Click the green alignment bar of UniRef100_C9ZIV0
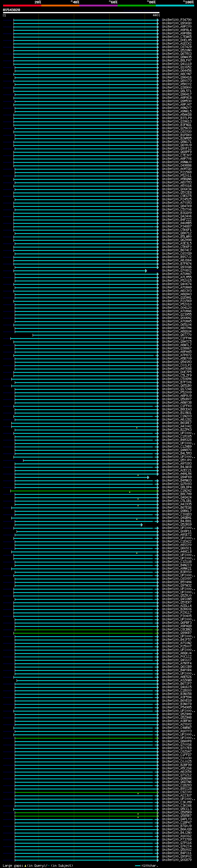This screenshot has height=868, width=197. point(86,793)
